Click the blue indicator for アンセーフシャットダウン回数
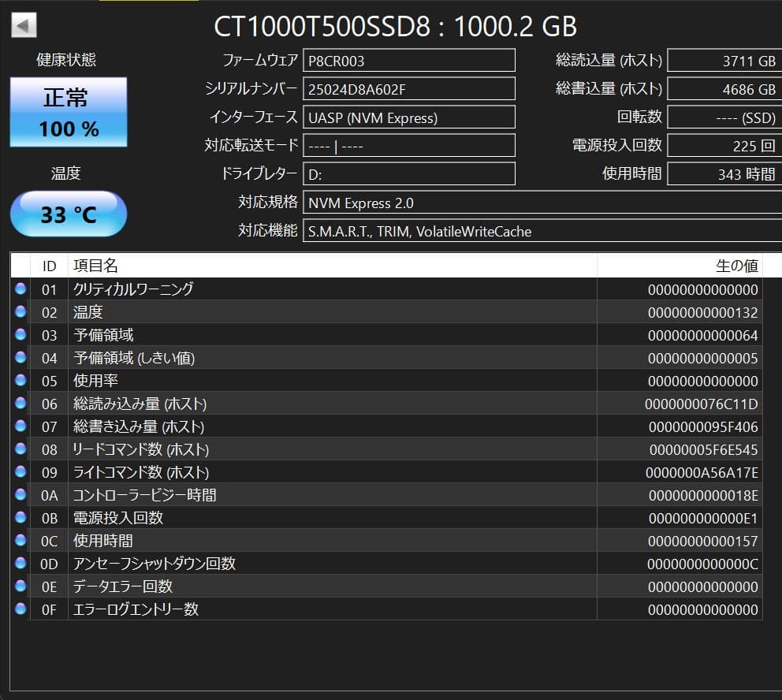782x700 pixels. point(20,564)
